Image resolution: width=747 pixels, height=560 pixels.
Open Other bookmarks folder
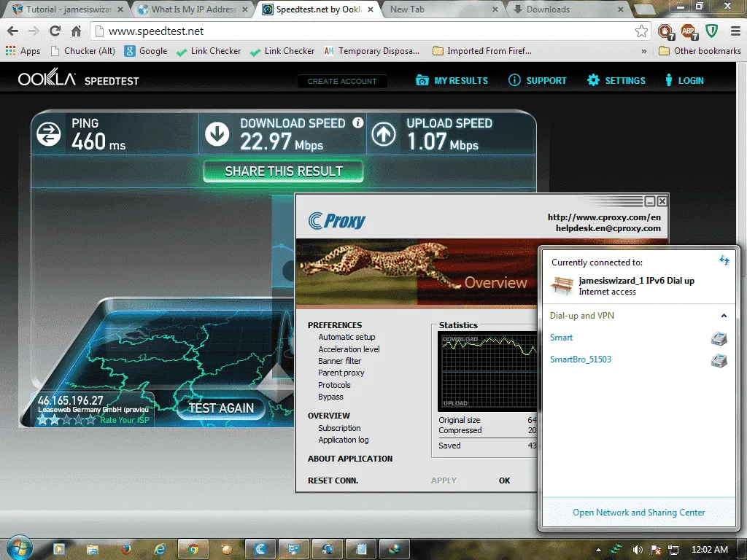tap(700, 51)
